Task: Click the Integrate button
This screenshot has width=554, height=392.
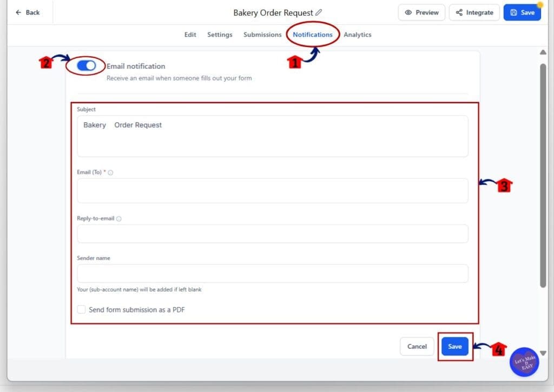Action: [x=474, y=12]
